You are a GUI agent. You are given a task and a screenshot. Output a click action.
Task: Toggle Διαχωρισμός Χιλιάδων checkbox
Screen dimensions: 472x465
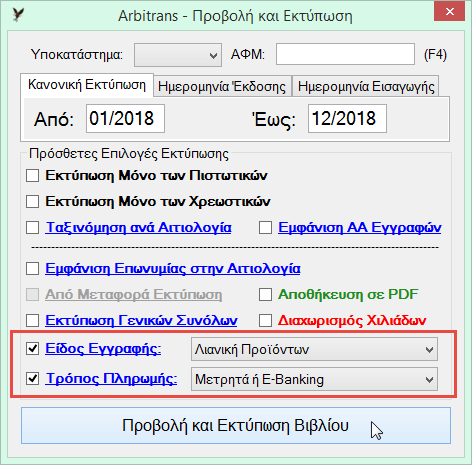[265, 321]
